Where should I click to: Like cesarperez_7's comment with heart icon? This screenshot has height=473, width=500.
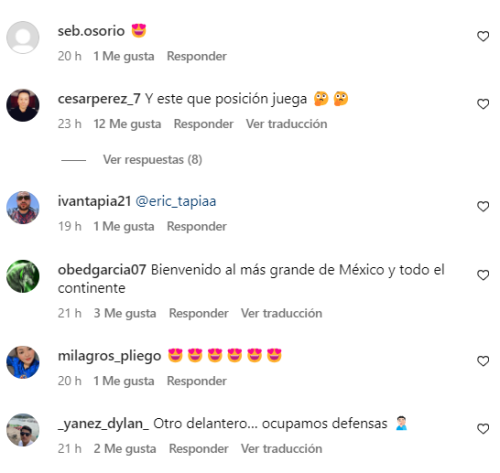[483, 104]
